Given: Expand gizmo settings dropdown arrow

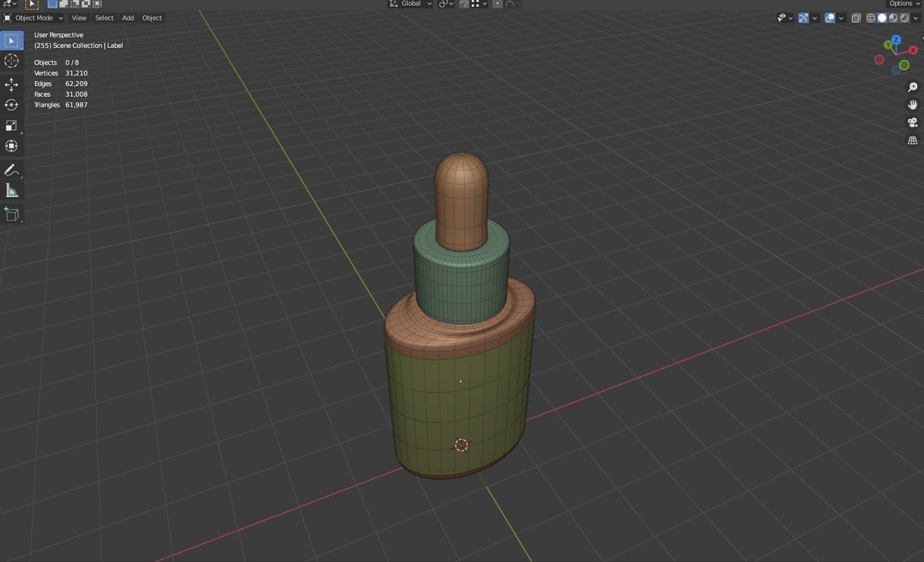Looking at the screenshot, I should click(815, 18).
